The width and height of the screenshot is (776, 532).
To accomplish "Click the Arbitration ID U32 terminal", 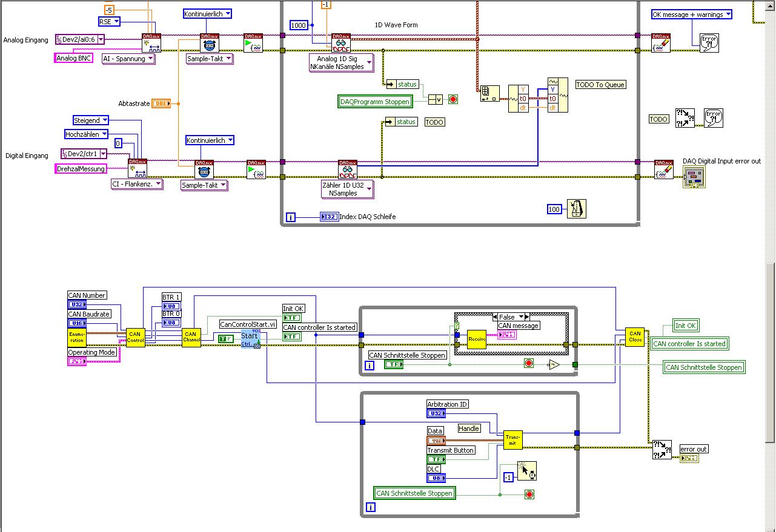I will point(436,413).
